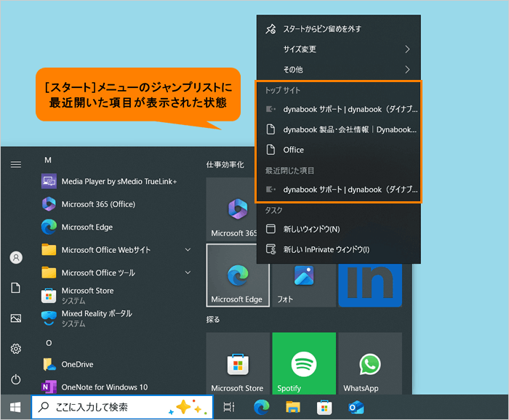Open dynabook サポート entry under 最近閉じた項目
Screen dimensions: 509x420
pyautogui.click(x=339, y=190)
